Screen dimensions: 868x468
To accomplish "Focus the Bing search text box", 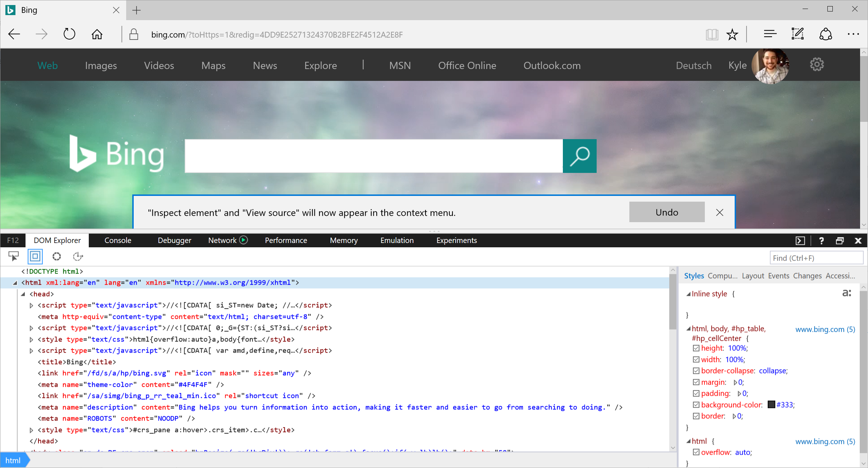I will 374,156.
